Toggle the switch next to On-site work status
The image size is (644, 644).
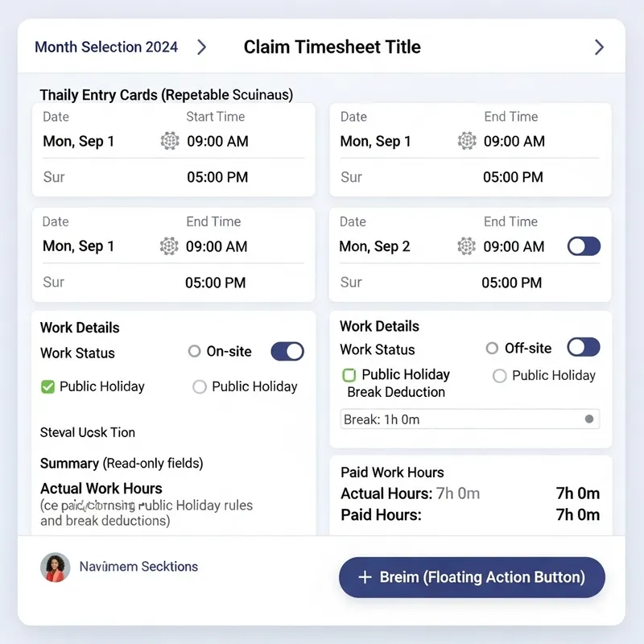point(287,352)
